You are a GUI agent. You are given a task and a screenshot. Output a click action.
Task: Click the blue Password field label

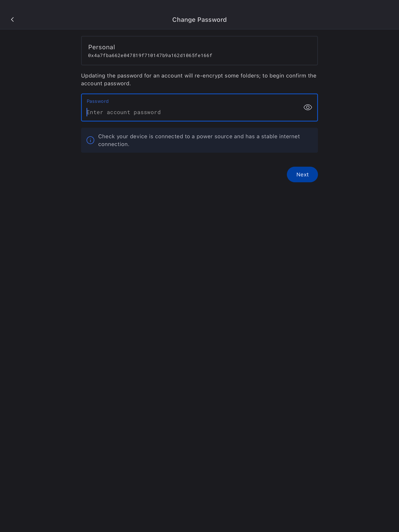coord(97,101)
